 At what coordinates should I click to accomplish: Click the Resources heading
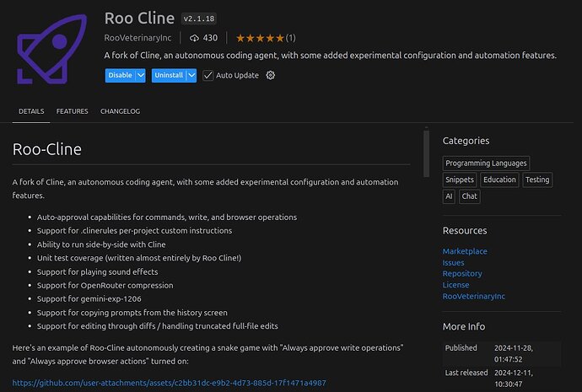click(465, 231)
